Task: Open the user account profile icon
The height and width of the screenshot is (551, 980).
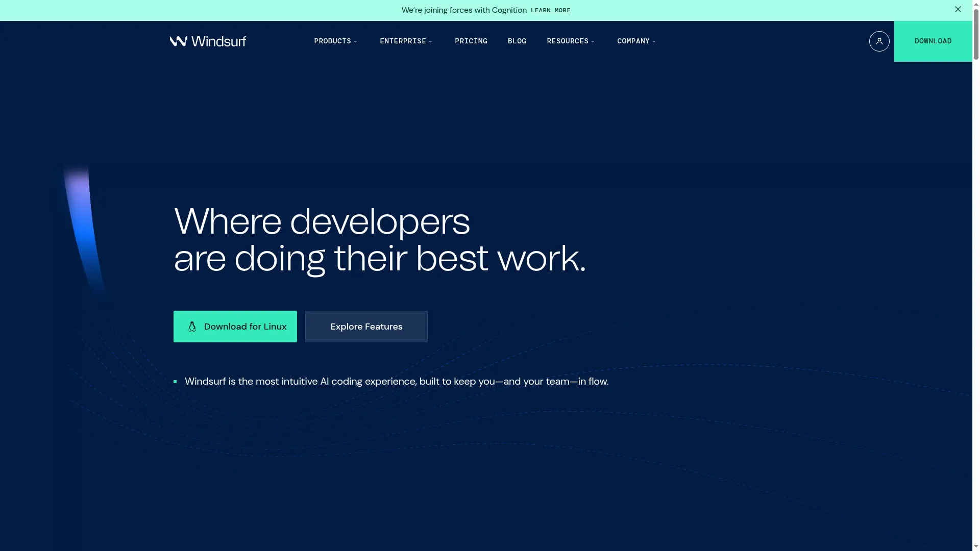Action: [x=879, y=41]
